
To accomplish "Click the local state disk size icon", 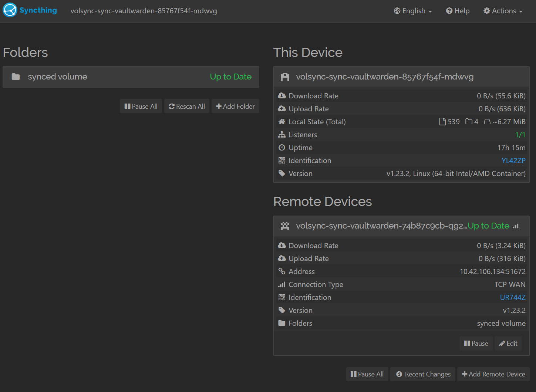I will tap(487, 122).
